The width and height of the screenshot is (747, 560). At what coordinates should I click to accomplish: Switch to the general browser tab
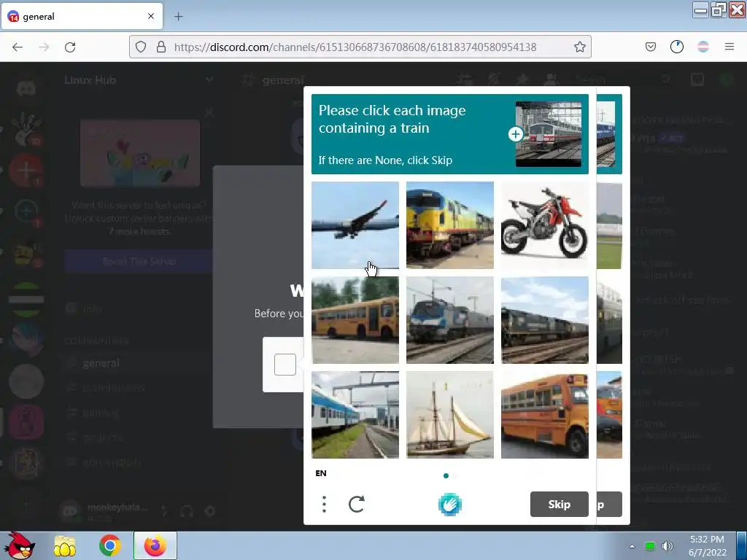click(82, 16)
